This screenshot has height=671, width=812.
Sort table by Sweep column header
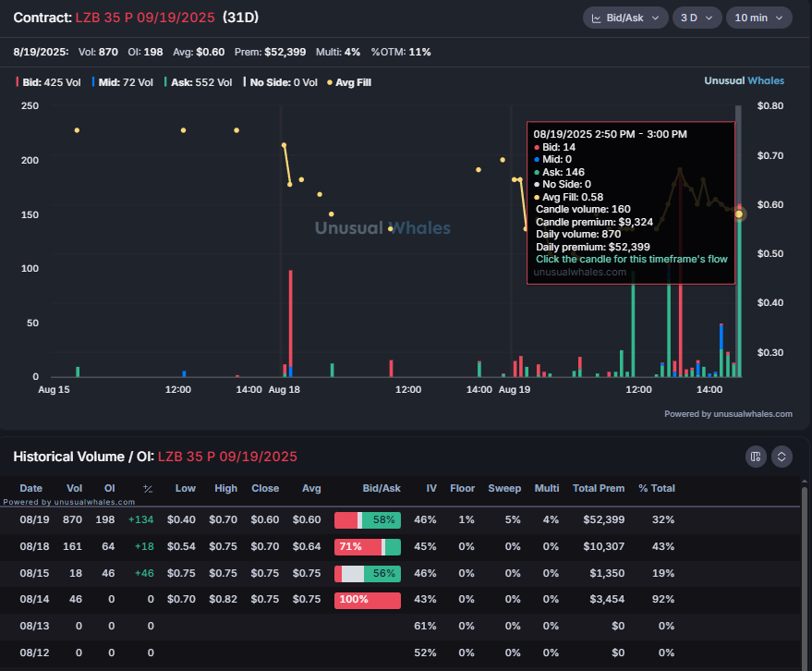coord(504,488)
